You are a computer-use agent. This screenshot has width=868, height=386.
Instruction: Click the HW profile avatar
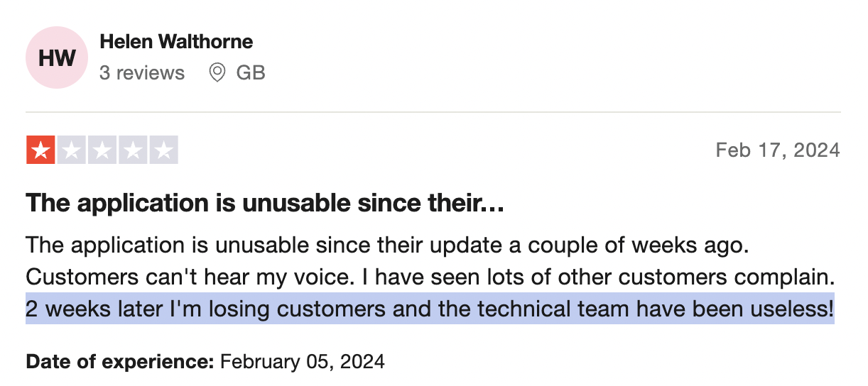[56, 58]
